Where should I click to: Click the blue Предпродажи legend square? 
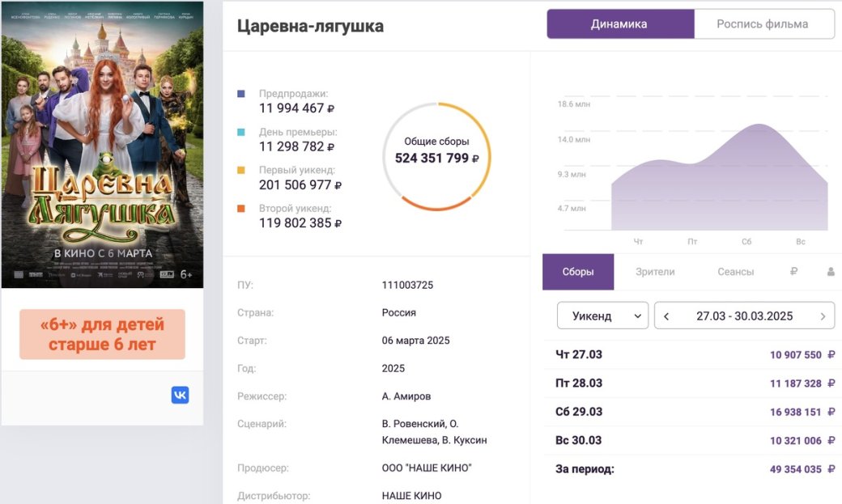tap(241, 94)
